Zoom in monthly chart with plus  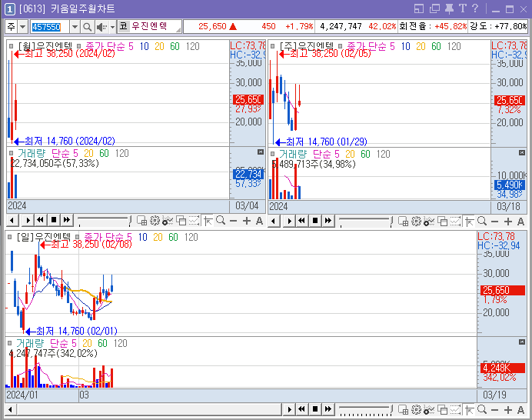click(247, 222)
